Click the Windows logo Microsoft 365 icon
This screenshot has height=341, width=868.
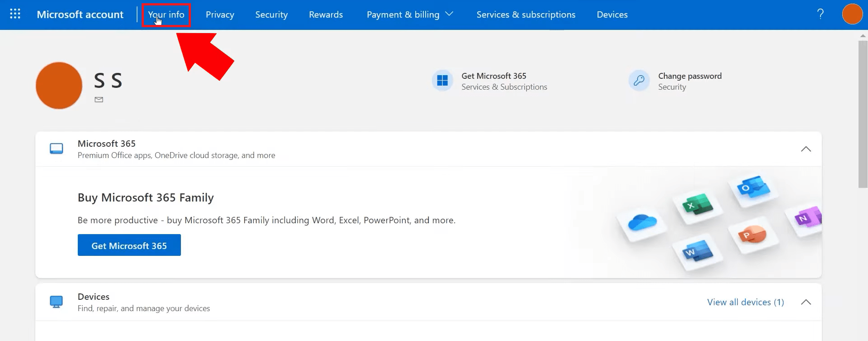[x=442, y=81]
